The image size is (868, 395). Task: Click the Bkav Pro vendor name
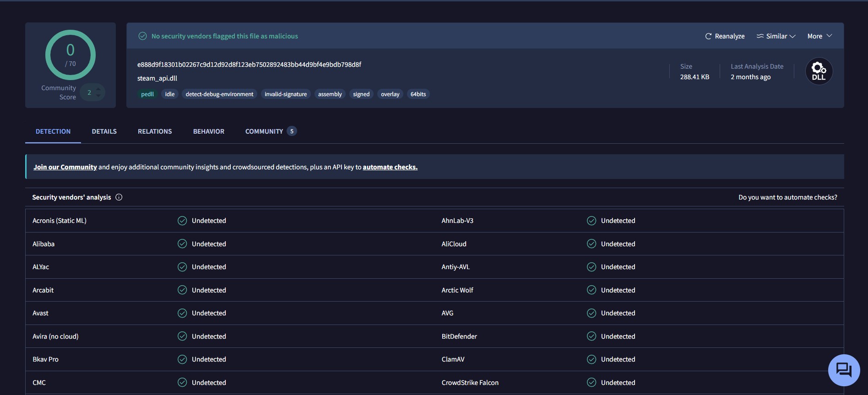[45, 359]
